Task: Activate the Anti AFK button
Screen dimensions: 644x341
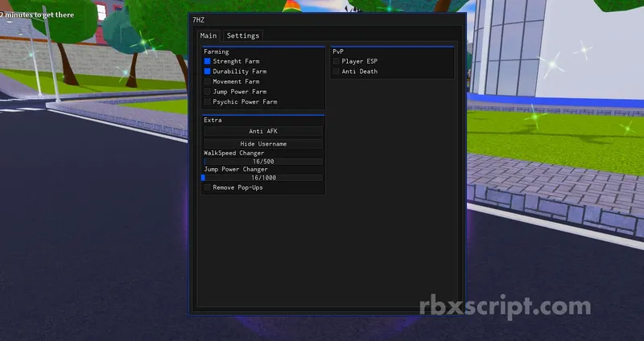Action: tap(263, 131)
